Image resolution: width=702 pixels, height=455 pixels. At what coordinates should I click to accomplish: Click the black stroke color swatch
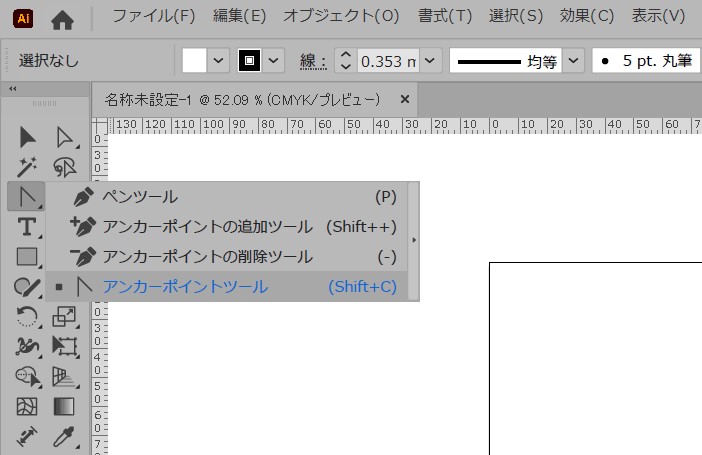point(249,60)
